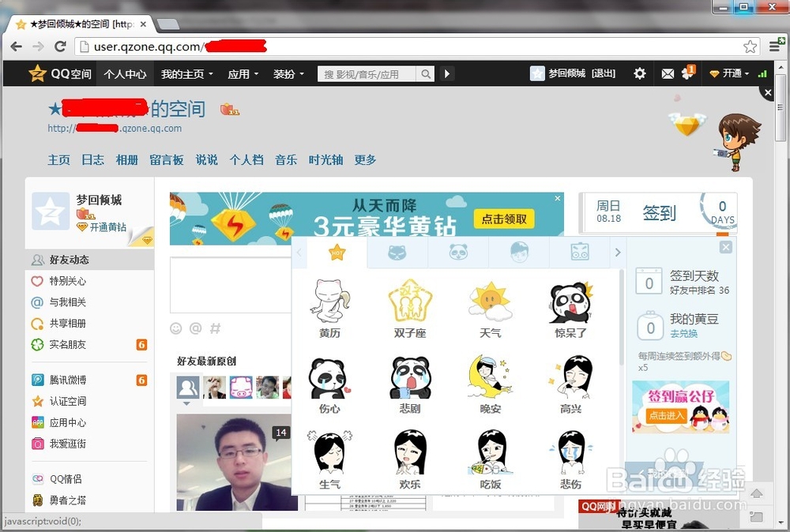
Task: Open the mail envelope icon
Action: (668, 74)
